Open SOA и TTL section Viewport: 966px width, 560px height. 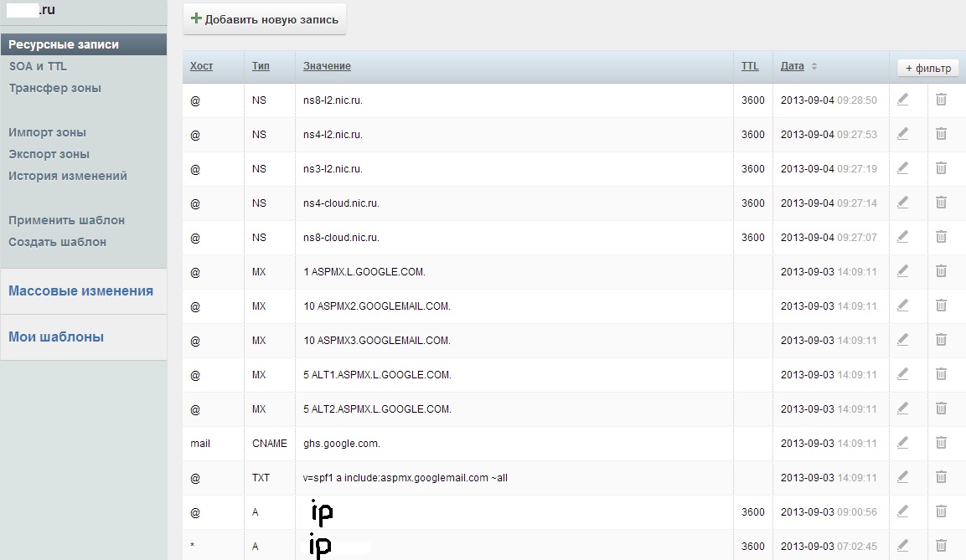[x=38, y=66]
